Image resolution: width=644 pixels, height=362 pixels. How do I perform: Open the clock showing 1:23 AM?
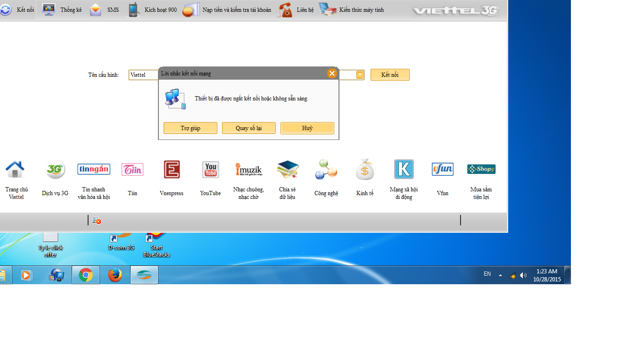[547, 275]
